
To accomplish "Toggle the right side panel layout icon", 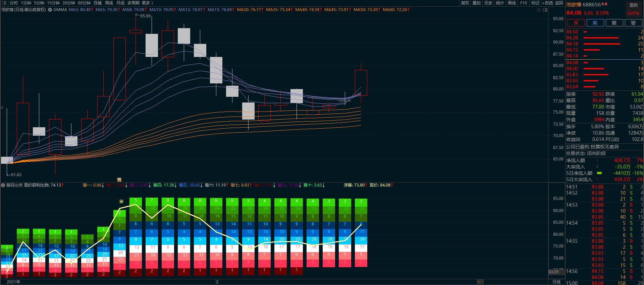I will 545,10.
